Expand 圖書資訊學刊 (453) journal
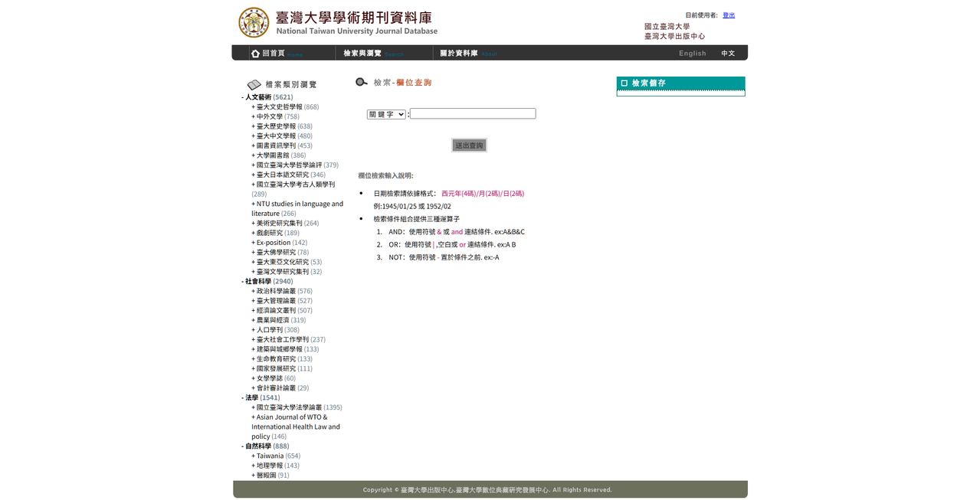The image size is (980, 500). coord(282,145)
